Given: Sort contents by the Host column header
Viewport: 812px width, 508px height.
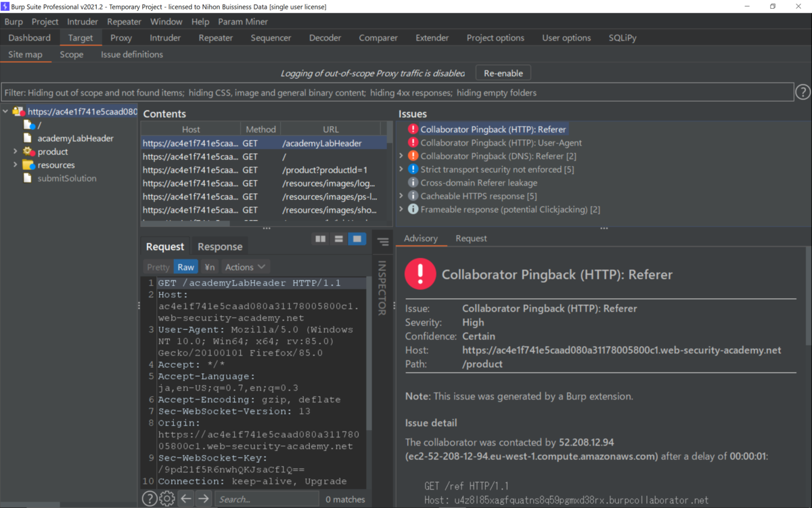Looking at the screenshot, I should tap(191, 129).
